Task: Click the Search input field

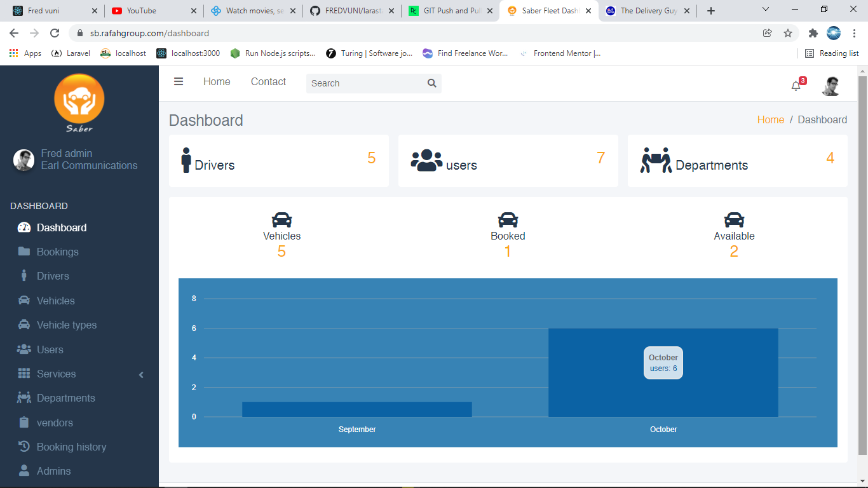Action: pos(365,83)
